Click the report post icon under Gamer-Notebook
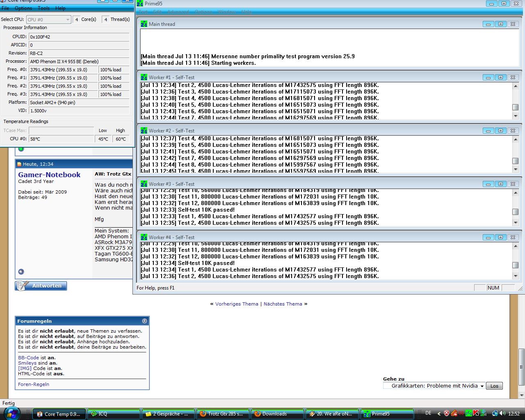525x420 pixels. pyautogui.click(x=21, y=272)
